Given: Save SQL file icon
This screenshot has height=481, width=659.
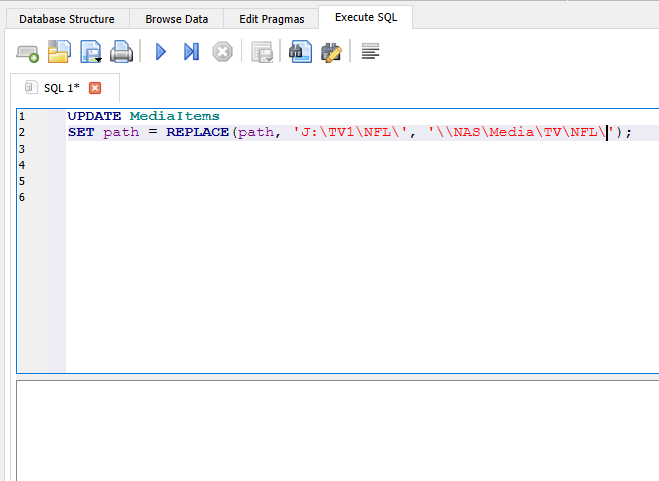Looking at the screenshot, I should coord(91,52).
